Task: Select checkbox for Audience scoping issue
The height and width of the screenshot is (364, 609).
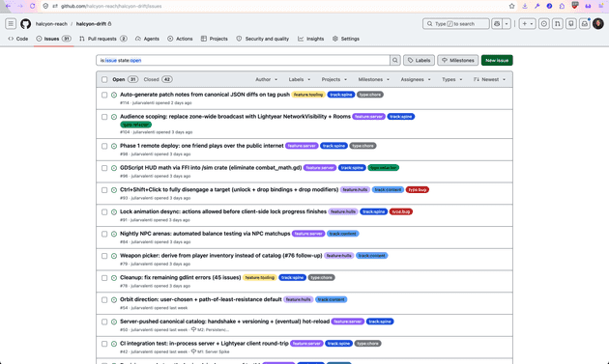Action: point(104,117)
